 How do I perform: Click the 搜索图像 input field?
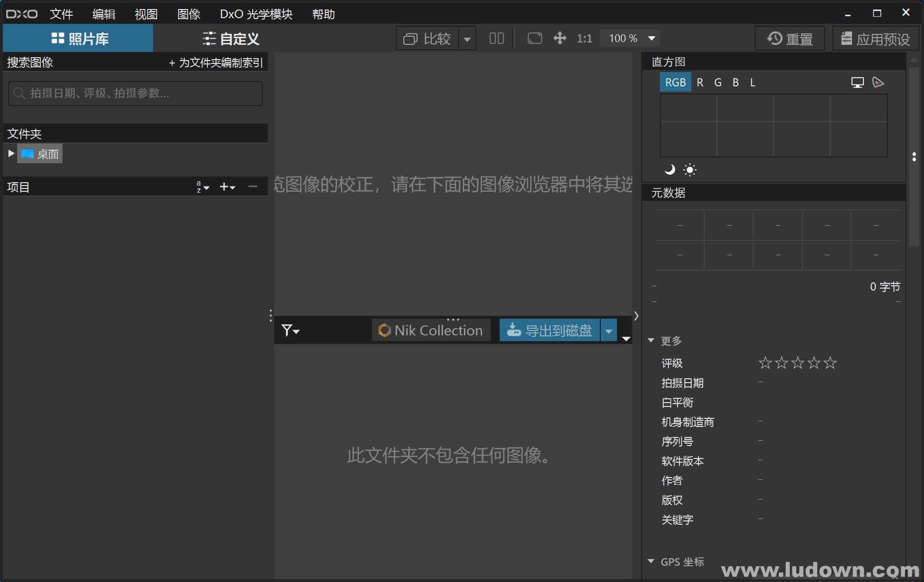coord(134,93)
